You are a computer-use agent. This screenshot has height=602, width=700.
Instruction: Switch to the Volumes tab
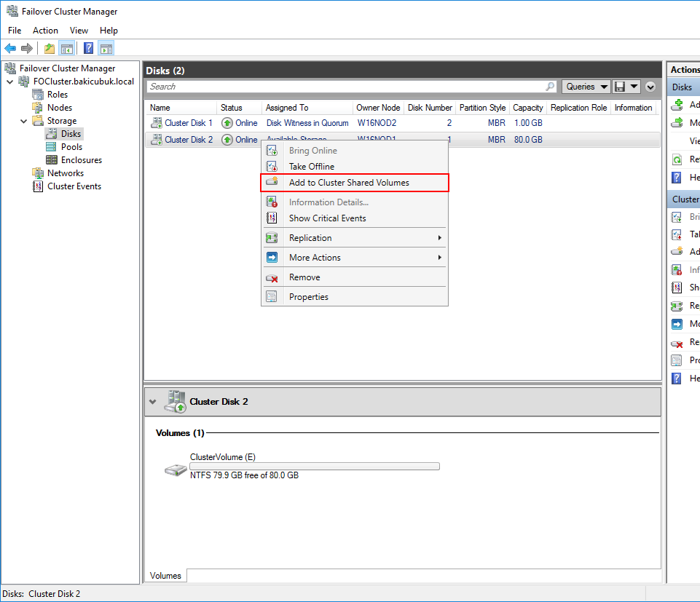165,576
